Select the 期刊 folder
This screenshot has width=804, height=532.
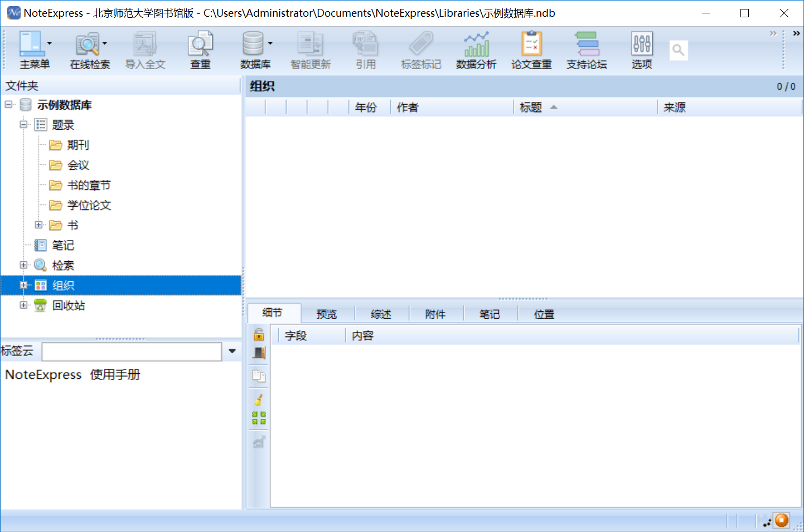coord(78,145)
